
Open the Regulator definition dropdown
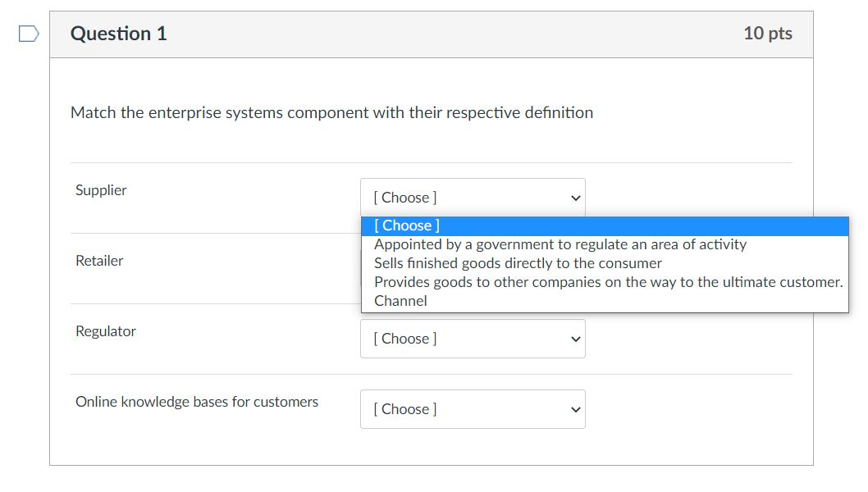pyautogui.click(x=473, y=338)
